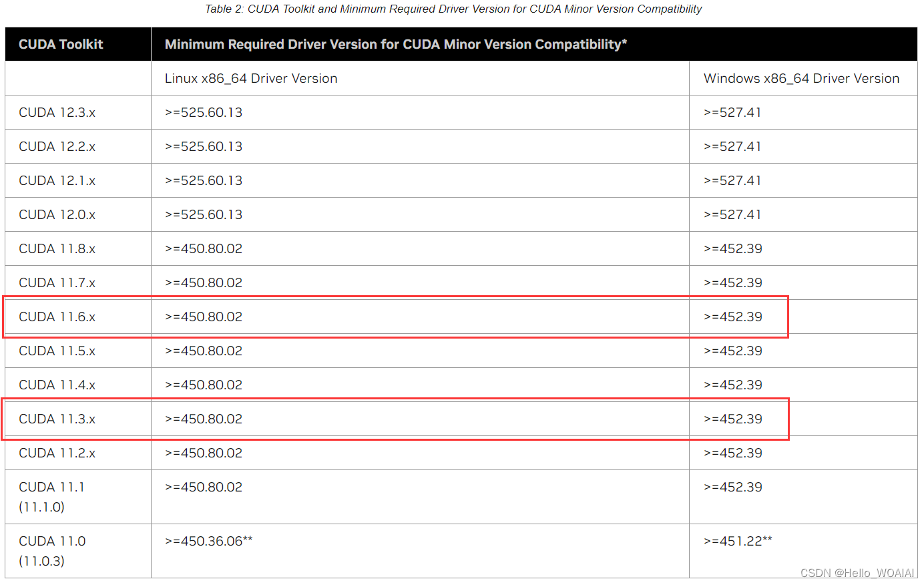This screenshot has width=924, height=585.
Task: Click the '>=451.22**' Windows driver value
Action: [738, 542]
